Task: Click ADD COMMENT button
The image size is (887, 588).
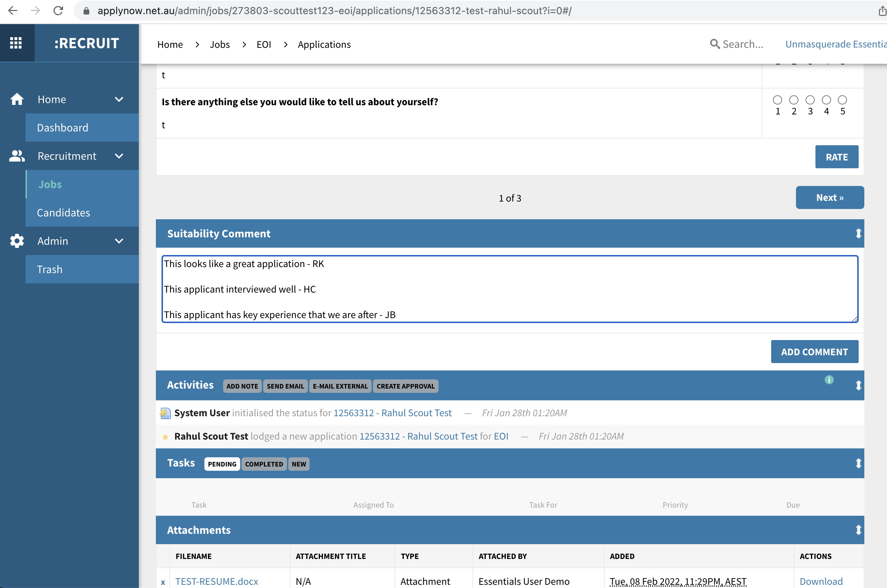Action: pyautogui.click(x=815, y=352)
